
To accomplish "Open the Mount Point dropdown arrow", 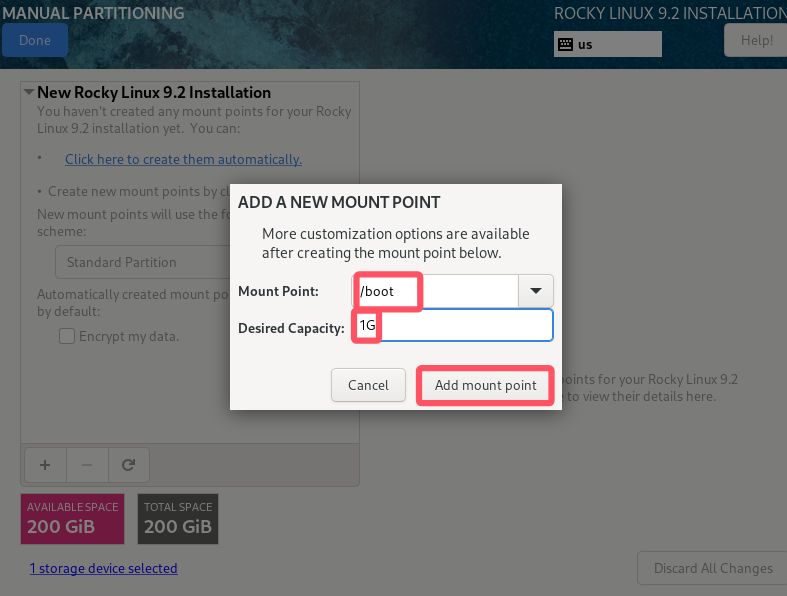I will coord(536,291).
